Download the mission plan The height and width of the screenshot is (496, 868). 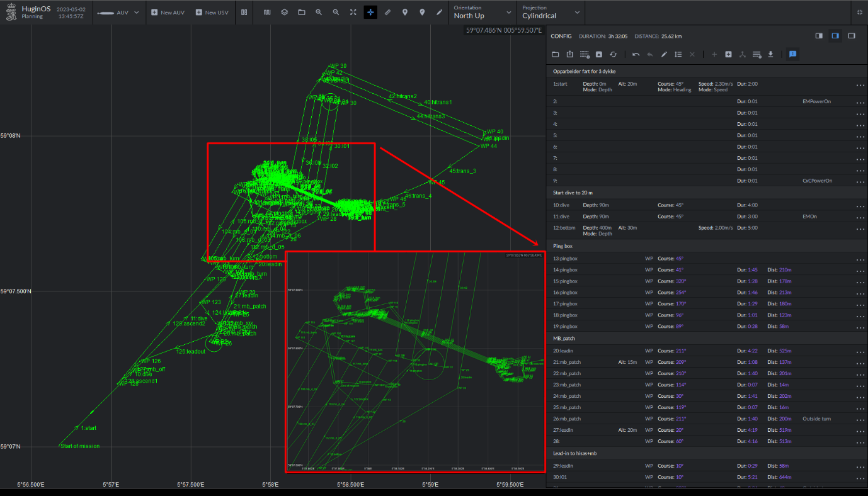pos(770,54)
